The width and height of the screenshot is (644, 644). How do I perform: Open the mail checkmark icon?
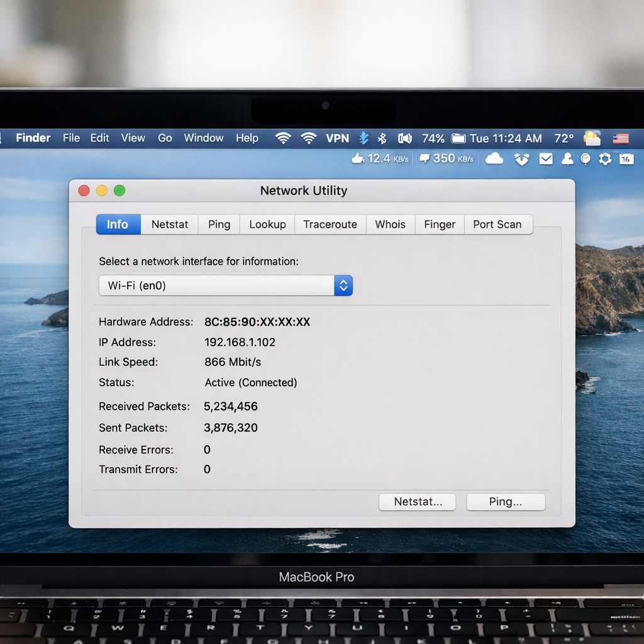tap(546, 159)
